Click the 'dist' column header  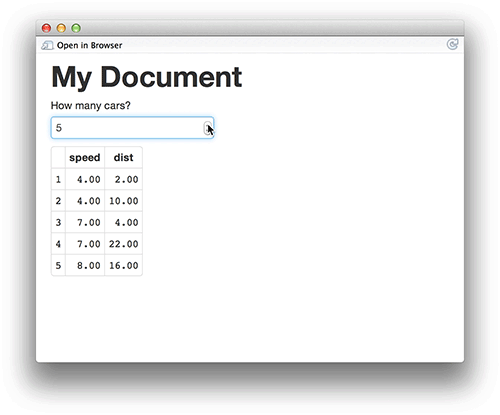(123, 157)
